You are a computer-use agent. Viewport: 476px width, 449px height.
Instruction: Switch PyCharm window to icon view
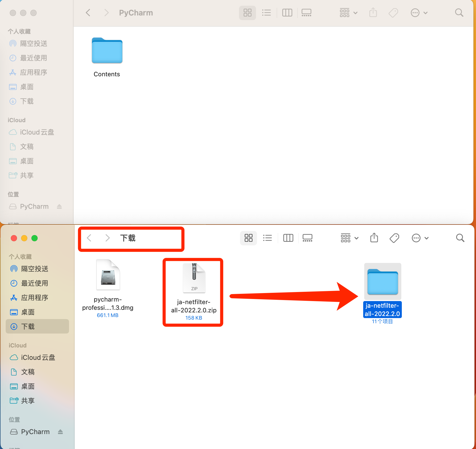(x=248, y=13)
